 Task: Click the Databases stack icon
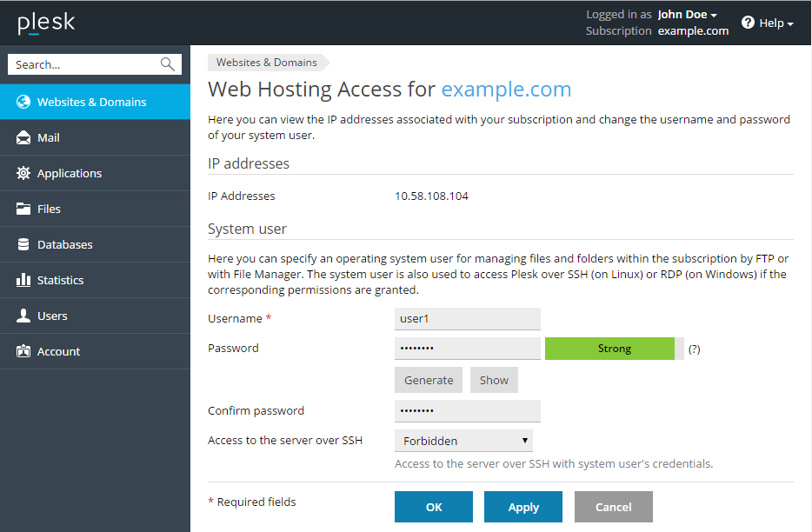click(23, 244)
